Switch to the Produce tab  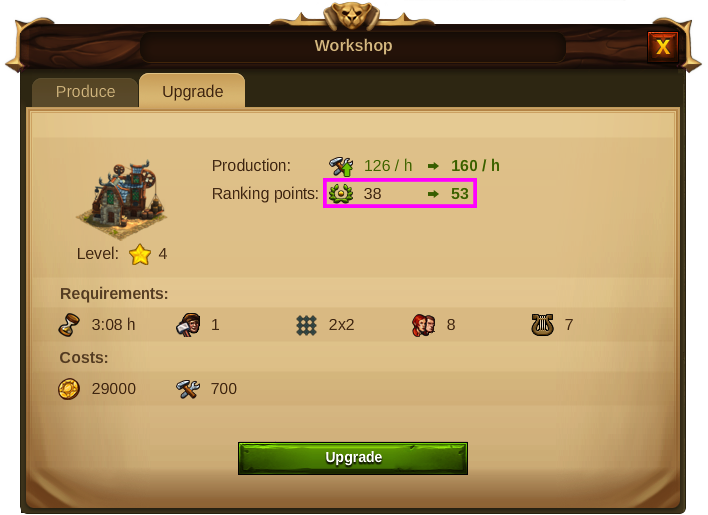(85, 92)
